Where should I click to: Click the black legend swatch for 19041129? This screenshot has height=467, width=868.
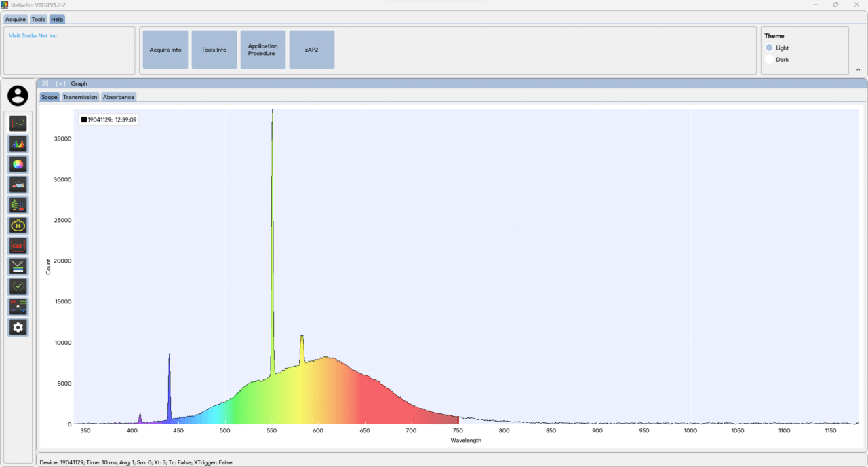(x=84, y=119)
